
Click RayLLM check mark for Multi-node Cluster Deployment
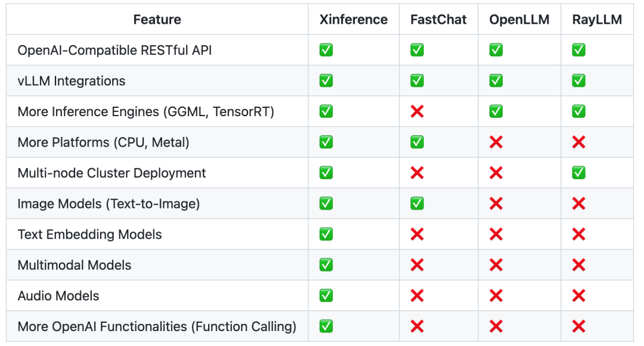(x=578, y=173)
